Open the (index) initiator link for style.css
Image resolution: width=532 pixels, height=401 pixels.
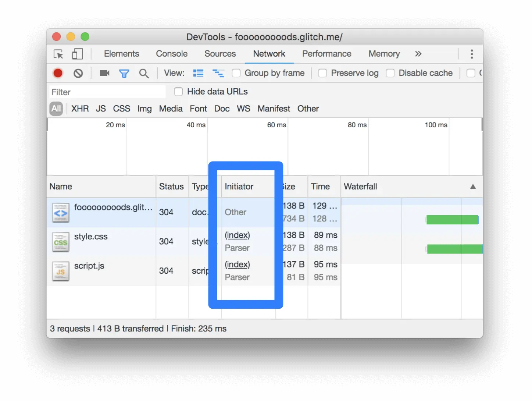(238, 235)
